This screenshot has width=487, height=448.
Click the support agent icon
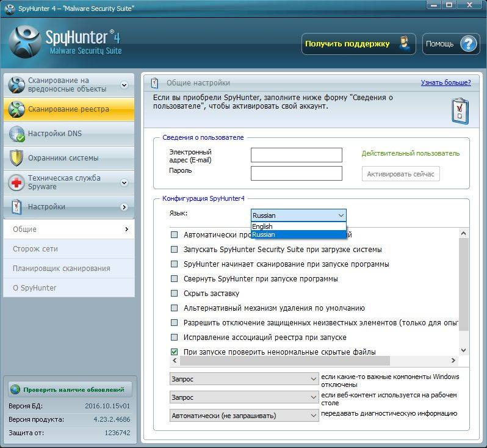[404, 44]
